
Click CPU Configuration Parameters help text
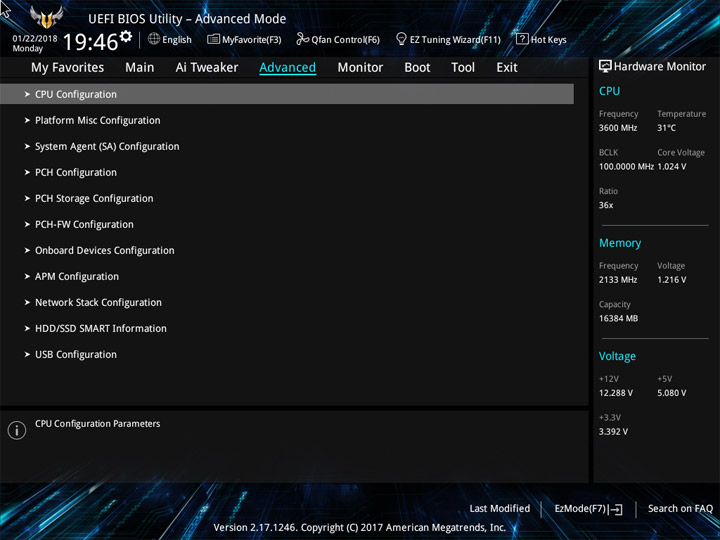(x=97, y=423)
